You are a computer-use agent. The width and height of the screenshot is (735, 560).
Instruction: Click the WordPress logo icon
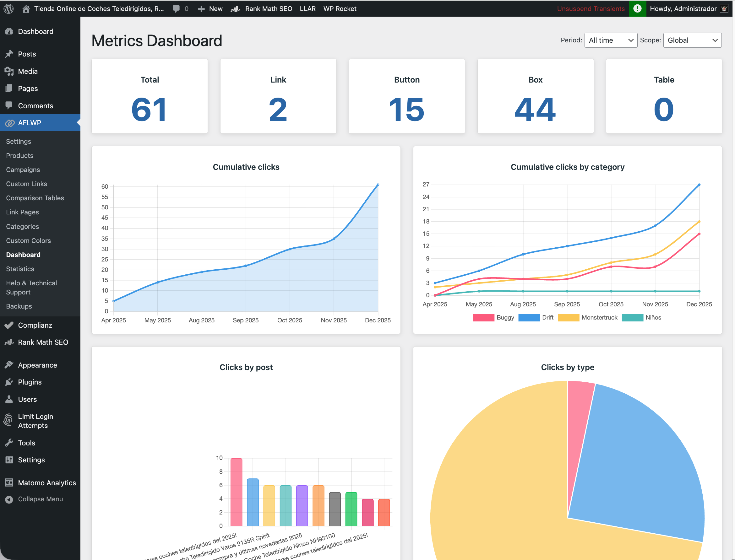(x=9, y=9)
